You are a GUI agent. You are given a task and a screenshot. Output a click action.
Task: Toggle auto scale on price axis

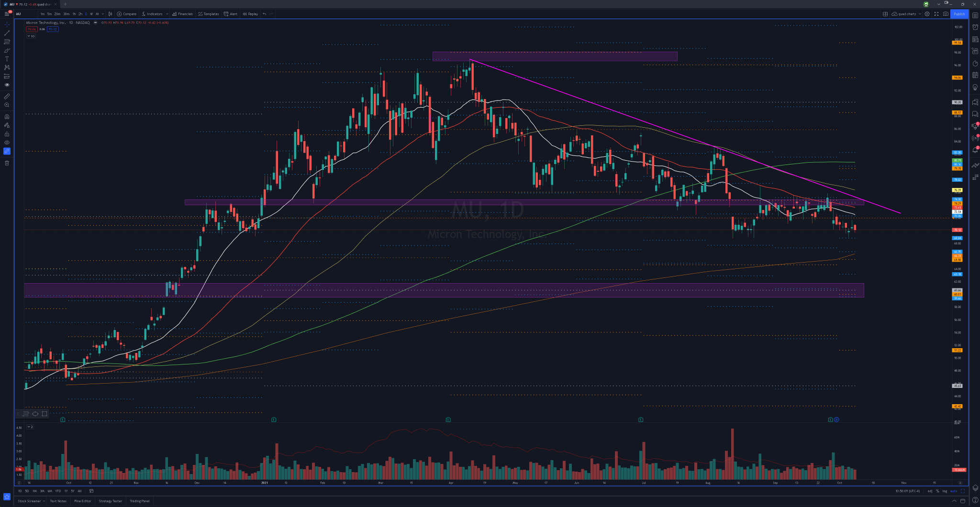click(x=954, y=491)
